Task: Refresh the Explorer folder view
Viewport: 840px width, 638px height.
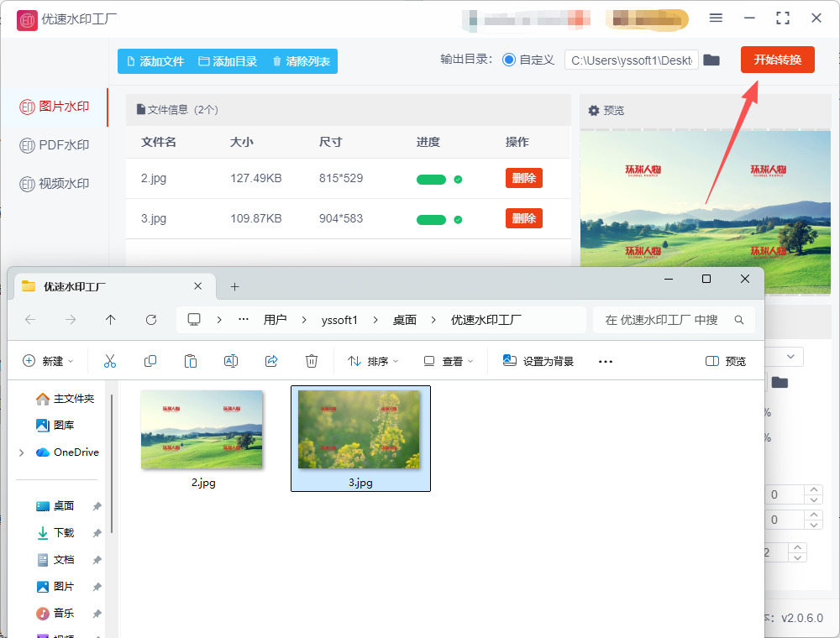Action: pos(151,320)
